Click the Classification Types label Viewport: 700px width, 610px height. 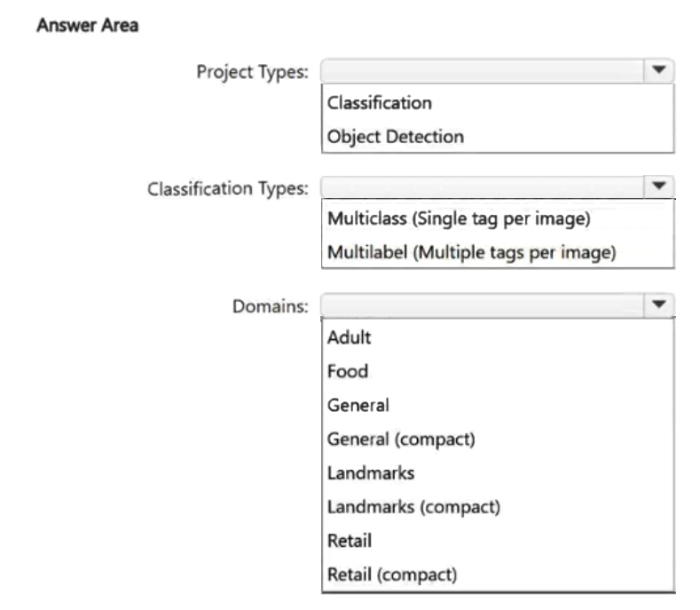tap(228, 189)
